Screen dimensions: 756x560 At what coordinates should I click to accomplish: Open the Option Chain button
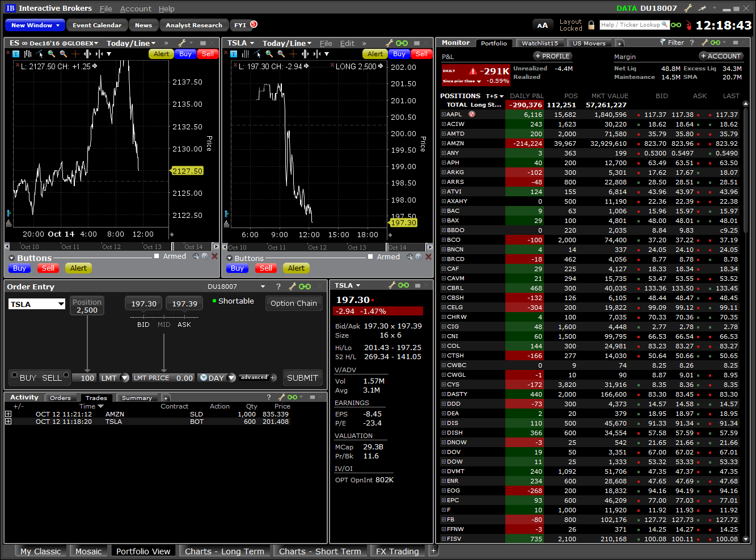click(293, 304)
